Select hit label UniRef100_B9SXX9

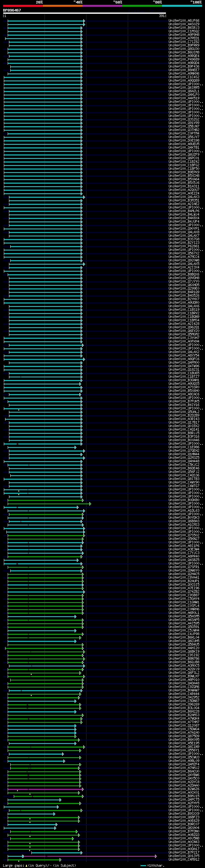184,814
